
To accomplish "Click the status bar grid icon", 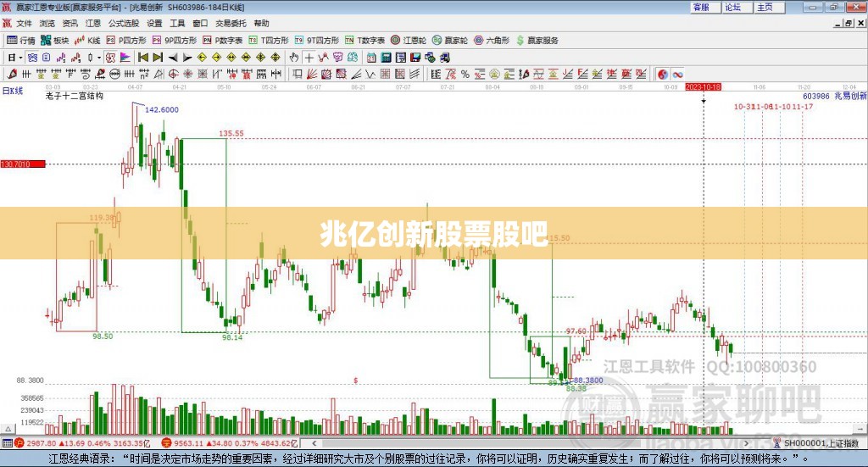I will 7,443.
